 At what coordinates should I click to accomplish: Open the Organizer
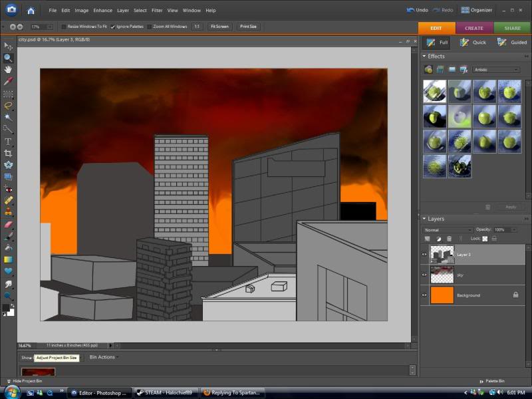click(x=477, y=10)
